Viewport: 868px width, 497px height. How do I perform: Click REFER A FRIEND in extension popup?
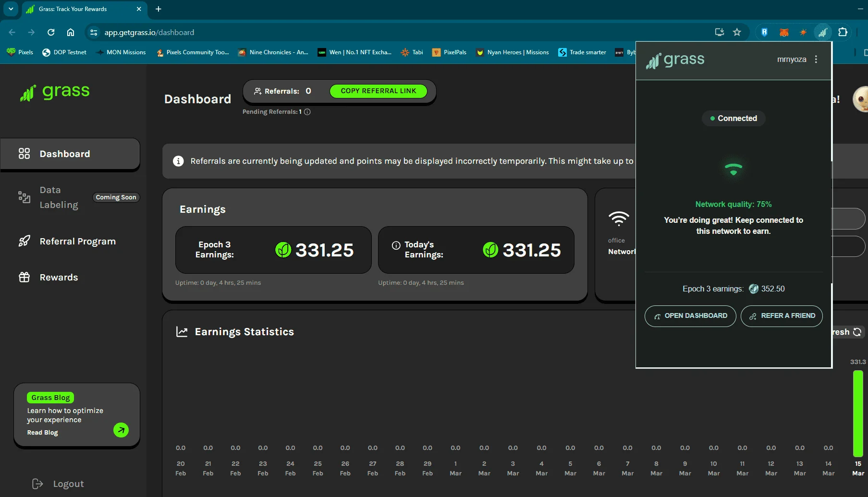[782, 316]
